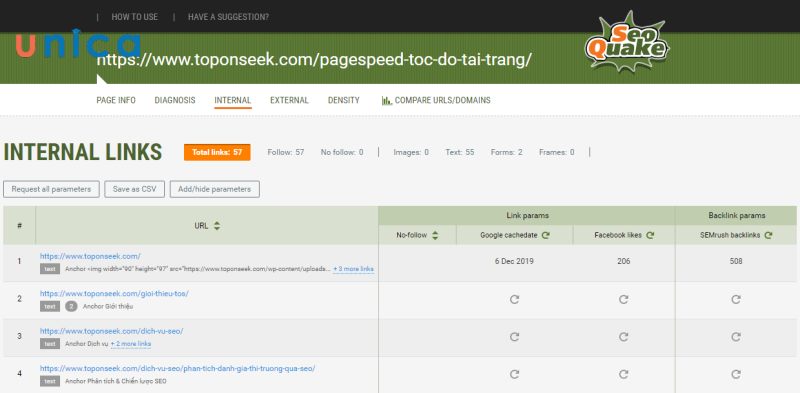Click the INTERNAL LINKS heading
Viewport: 800px width, 393px height.
83,152
